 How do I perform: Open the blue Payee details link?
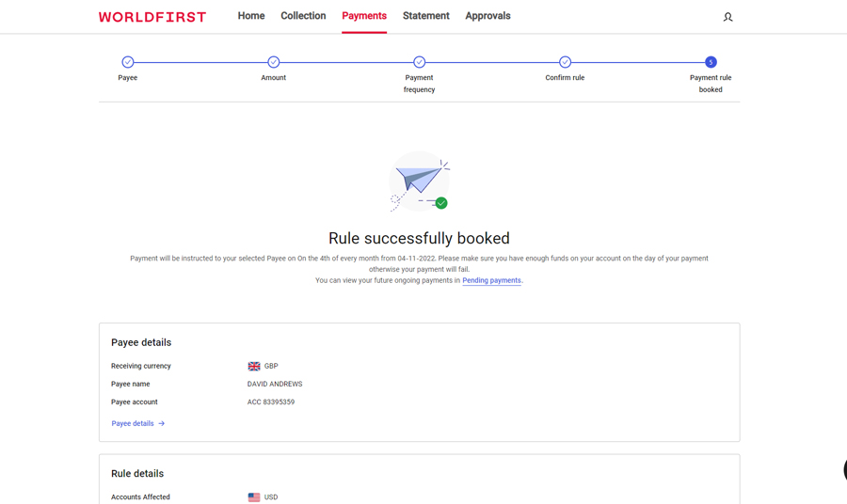click(x=133, y=424)
